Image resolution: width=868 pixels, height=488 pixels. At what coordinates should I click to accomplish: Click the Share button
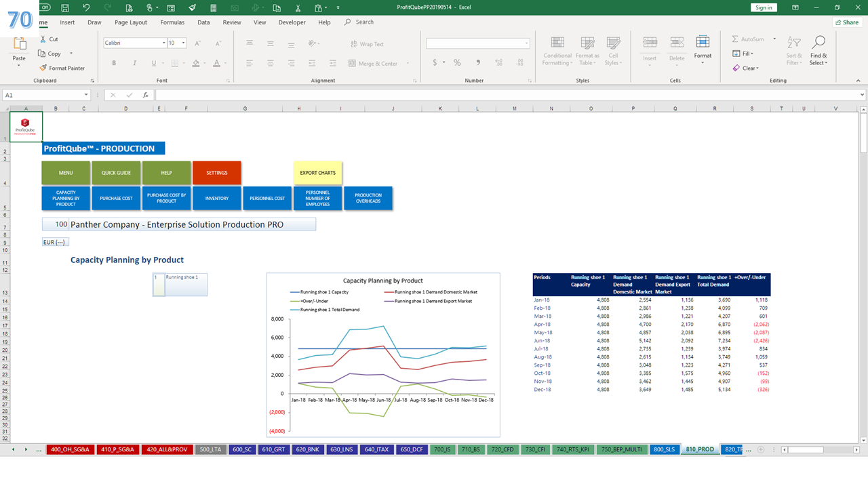point(846,22)
